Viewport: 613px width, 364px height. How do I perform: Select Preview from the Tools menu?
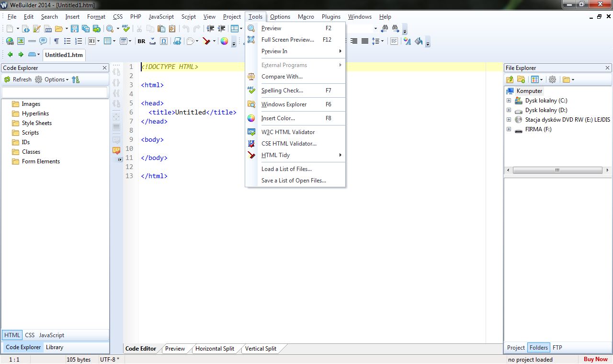pyautogui.click(x=295, y=28)
